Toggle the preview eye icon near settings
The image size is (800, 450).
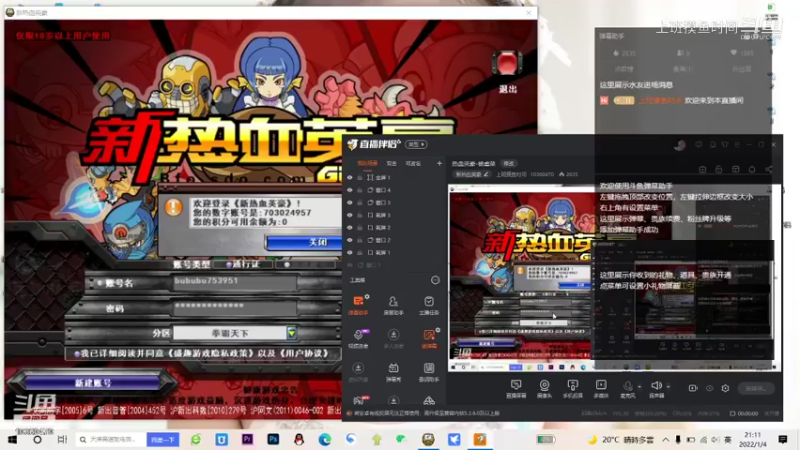pos(709,388)
